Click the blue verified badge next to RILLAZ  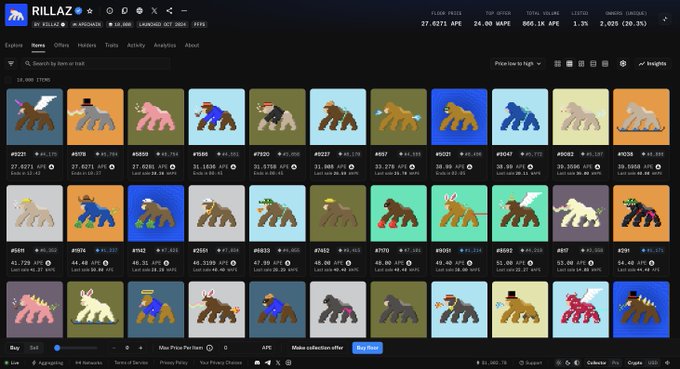click(78, 11)
